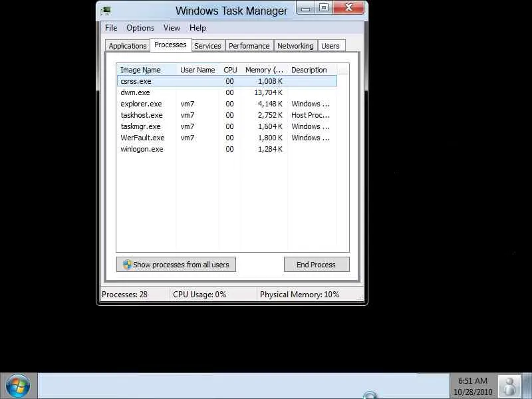Viewport: 532px width, 399px height.
Task: Open the Options menu
Action: 140,28
